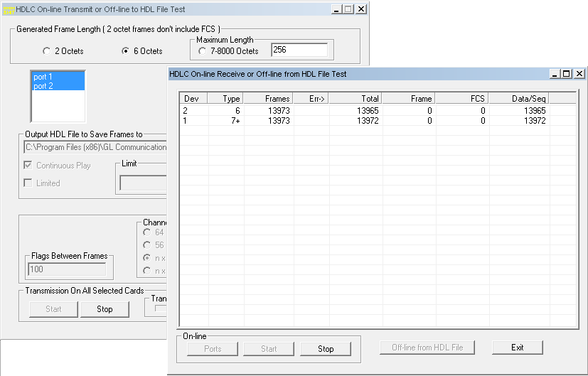This screenshot has height=376, width=588.
Task: Click Stop in the Transmit window
Action: pyautogui.click(x=105, y=309)
